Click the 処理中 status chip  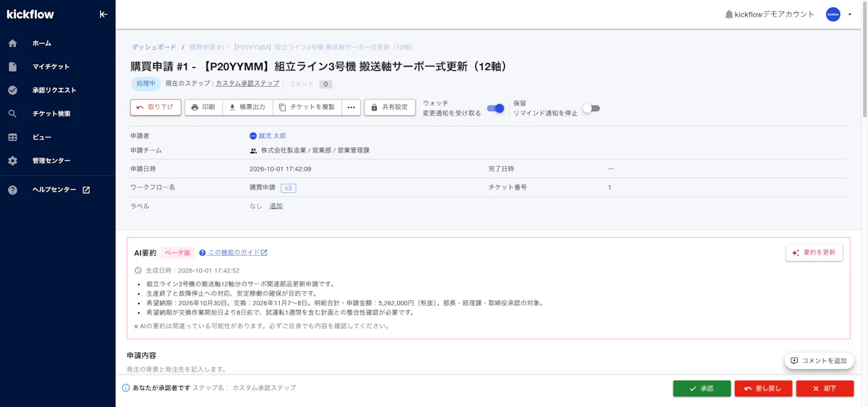click(x=146, y=84)
